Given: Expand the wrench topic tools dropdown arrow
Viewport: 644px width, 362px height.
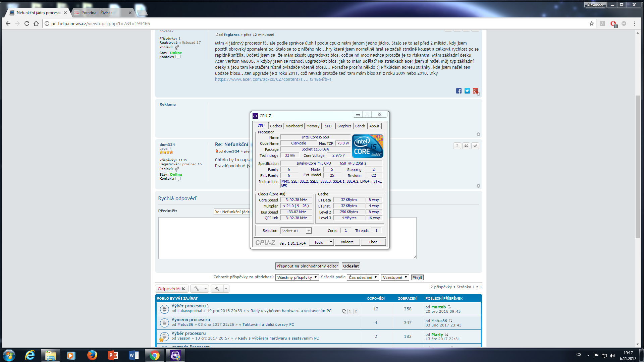Looking at the screenshot, I should click(x=206, y=289).
